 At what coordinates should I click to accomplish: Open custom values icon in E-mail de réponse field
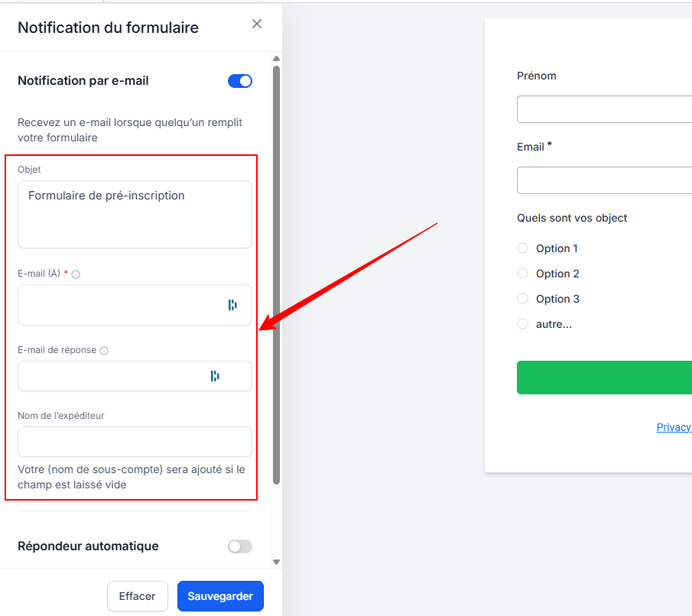coord(215,376)
